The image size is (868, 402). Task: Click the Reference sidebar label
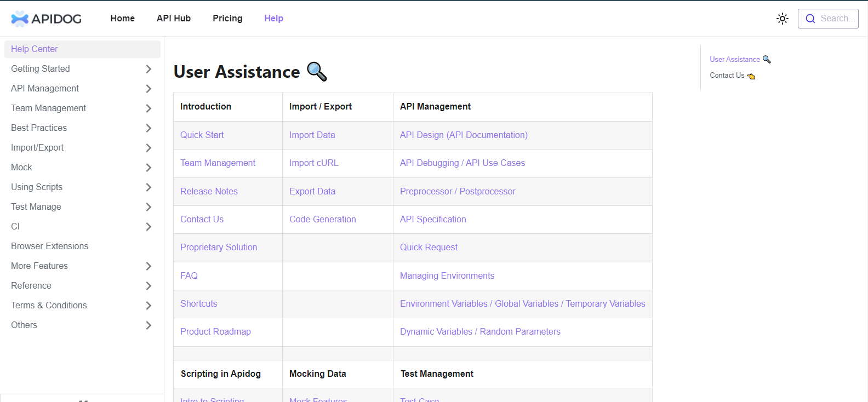31,285
